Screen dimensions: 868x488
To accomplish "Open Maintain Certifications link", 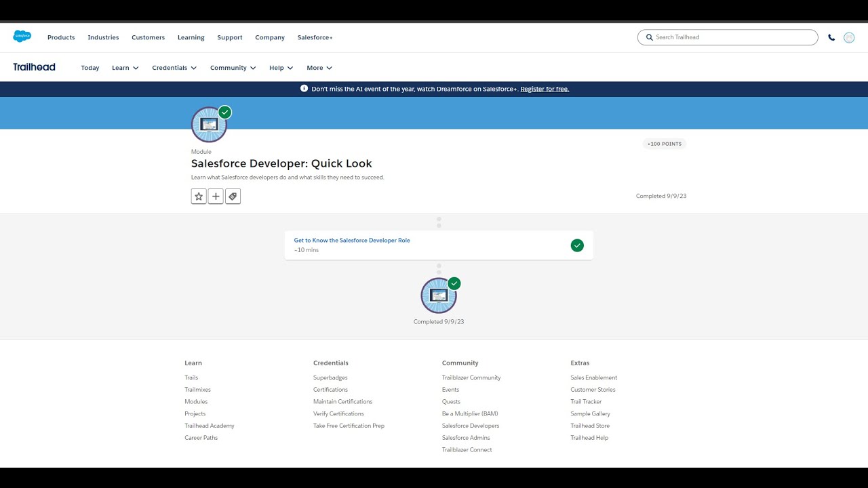I will click(342, 402).
